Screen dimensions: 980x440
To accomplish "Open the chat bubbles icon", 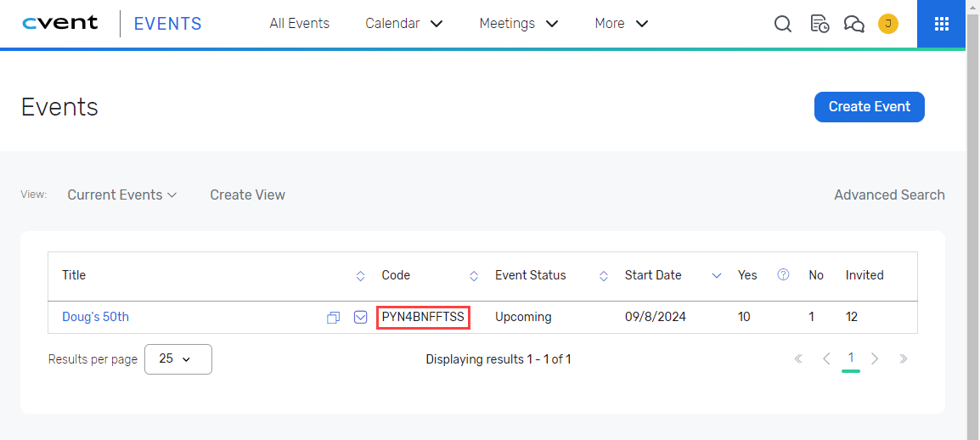I will 853,24.
